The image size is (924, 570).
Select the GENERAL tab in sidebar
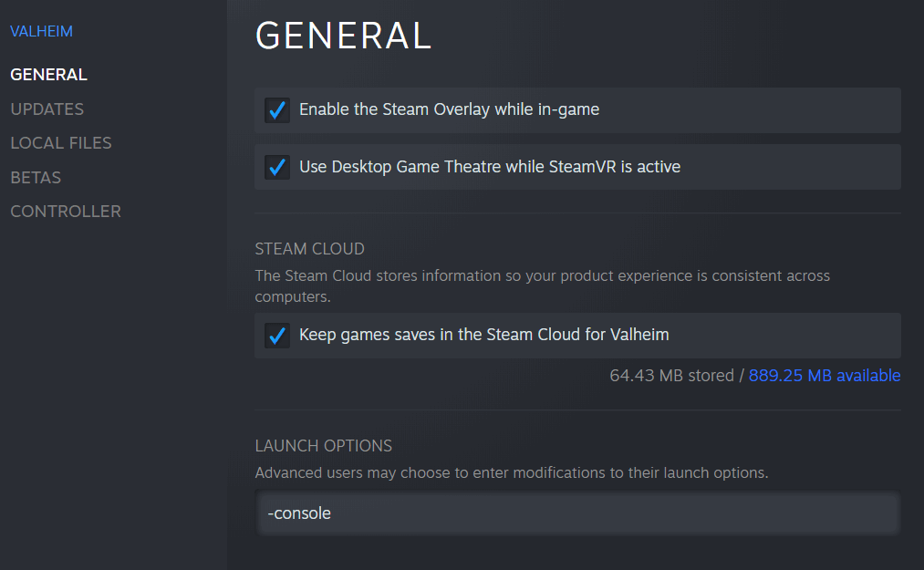click(x=48, y=75)
